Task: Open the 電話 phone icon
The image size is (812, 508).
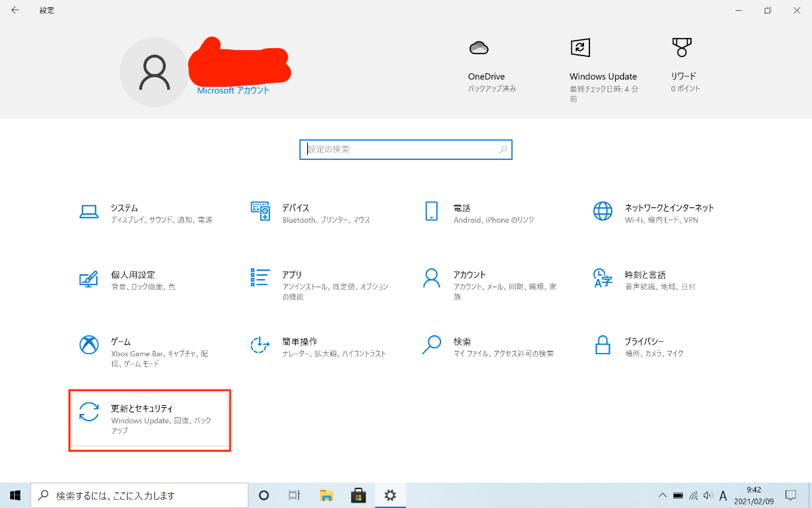Action: pyautogui.click(x=432, y=211)
